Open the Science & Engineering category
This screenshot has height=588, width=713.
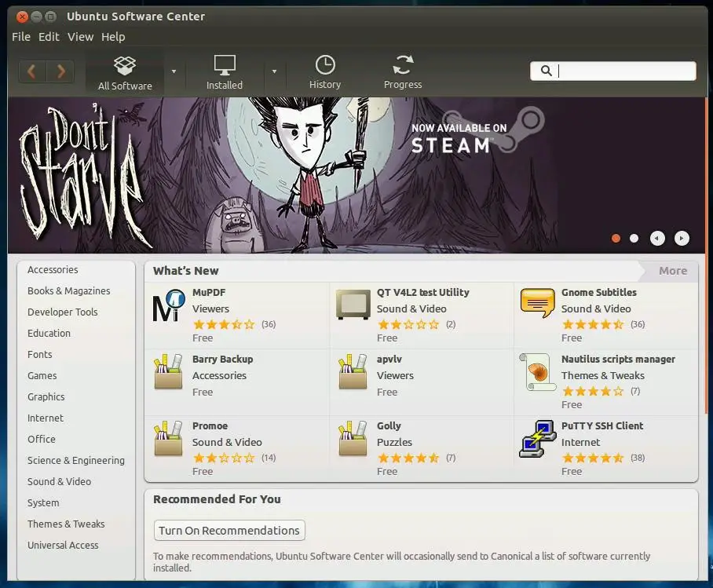[76, 461]
